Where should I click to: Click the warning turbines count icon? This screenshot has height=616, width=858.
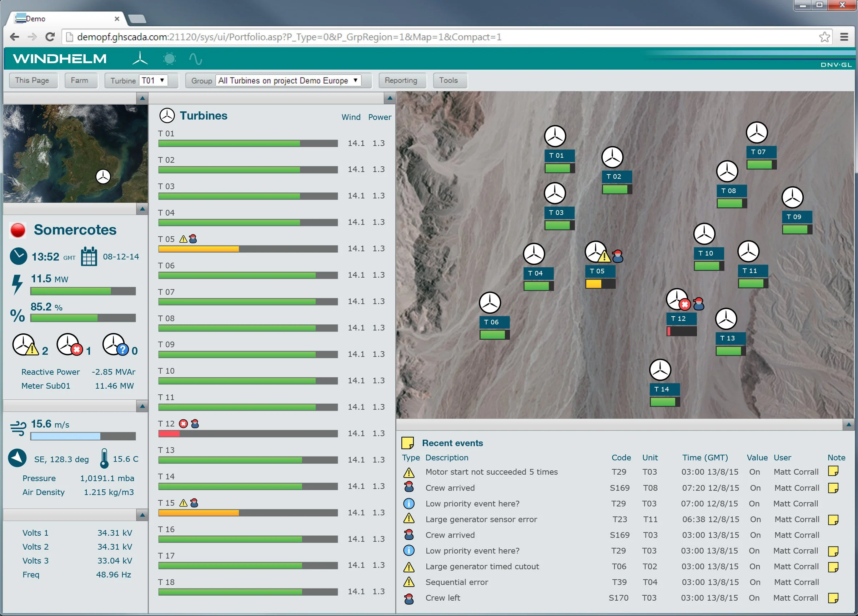point(25,344)
